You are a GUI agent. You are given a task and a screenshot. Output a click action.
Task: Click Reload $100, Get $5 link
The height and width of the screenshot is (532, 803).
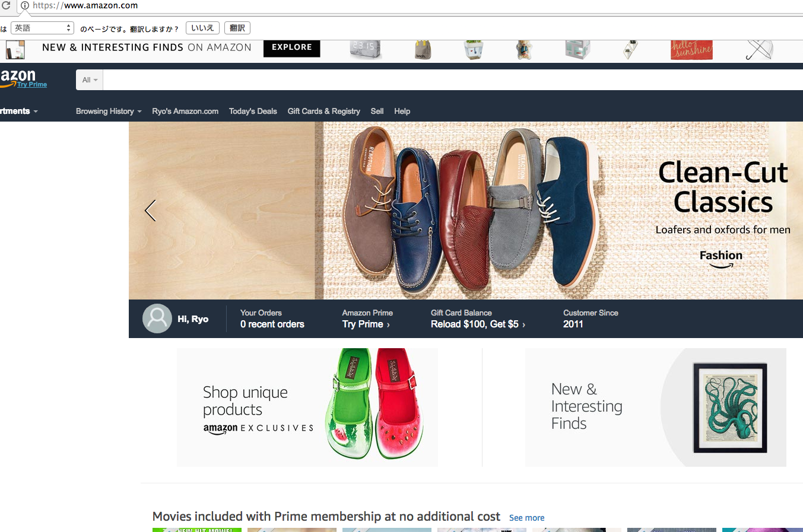pyautogui.click(x=478, y=324)
